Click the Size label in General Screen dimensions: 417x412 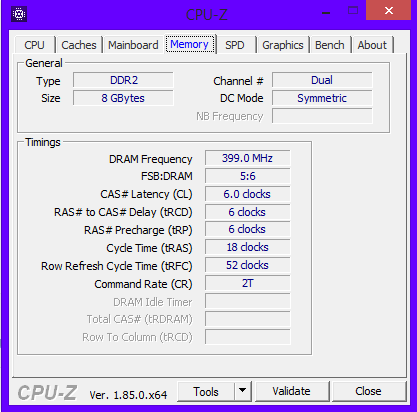tap(51, 98)
